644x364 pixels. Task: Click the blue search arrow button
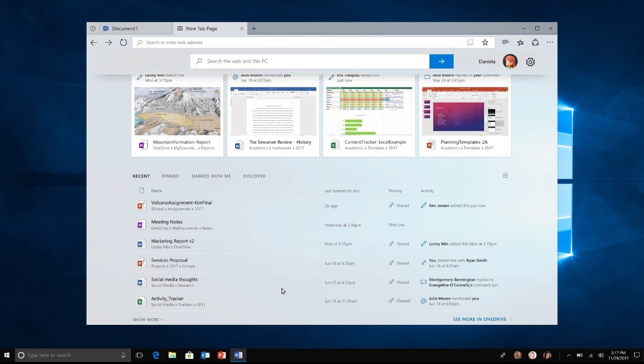pyautogui.click(x=441, y=61)
